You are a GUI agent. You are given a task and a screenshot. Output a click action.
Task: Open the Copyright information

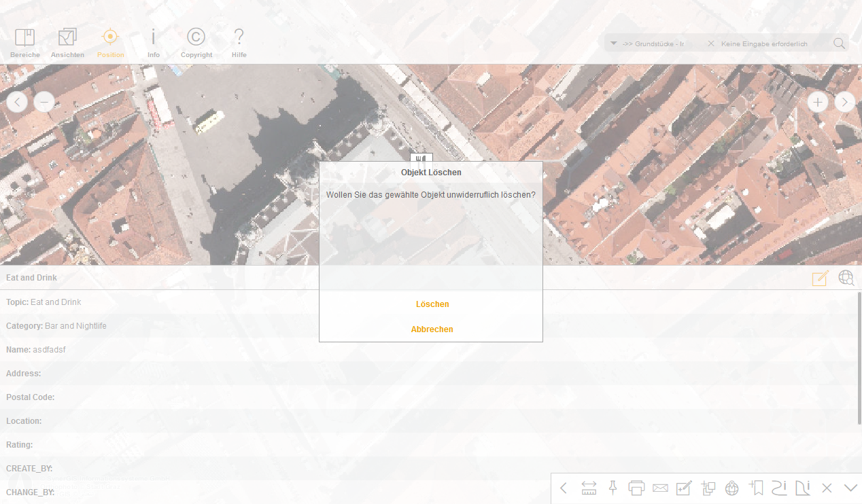click(x=196, y=43)
